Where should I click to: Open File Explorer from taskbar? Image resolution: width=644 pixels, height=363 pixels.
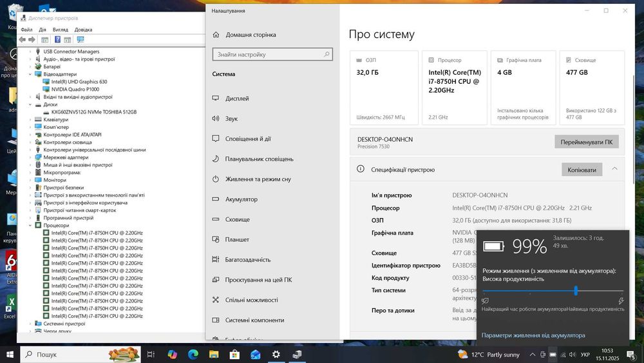click(214, 354)
